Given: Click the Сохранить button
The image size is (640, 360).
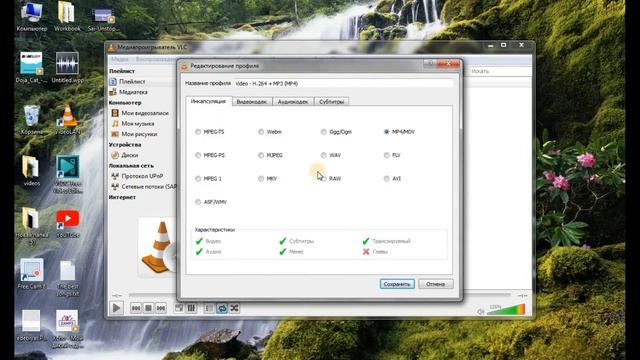Looking at the screenshot, I should (x=397, y=284).
